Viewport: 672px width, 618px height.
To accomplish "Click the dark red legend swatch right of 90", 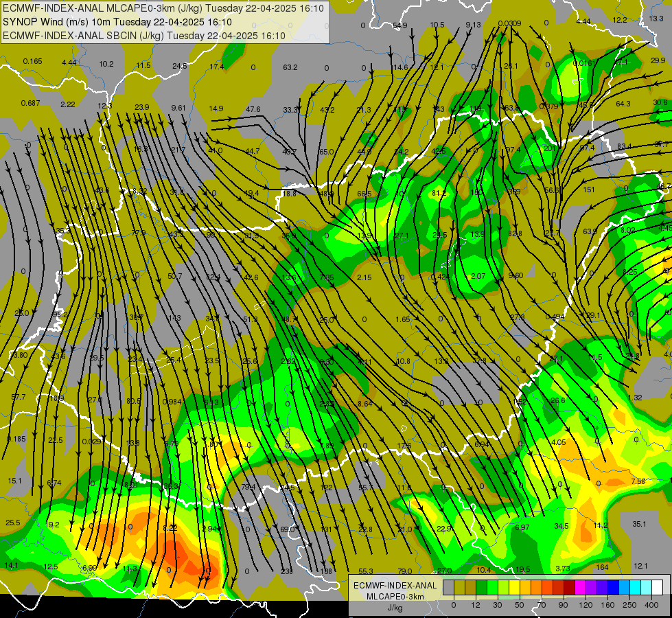I will pyautogui.click(x=570, y=587).
